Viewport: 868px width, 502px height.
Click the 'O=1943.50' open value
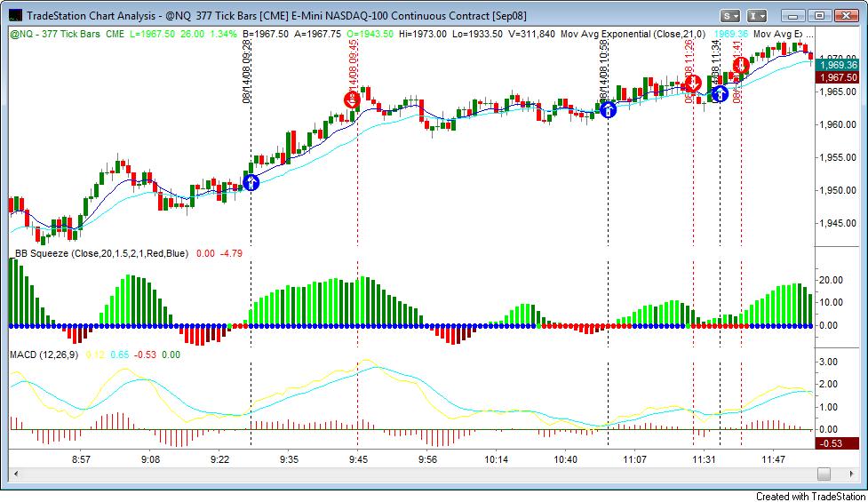370,34
